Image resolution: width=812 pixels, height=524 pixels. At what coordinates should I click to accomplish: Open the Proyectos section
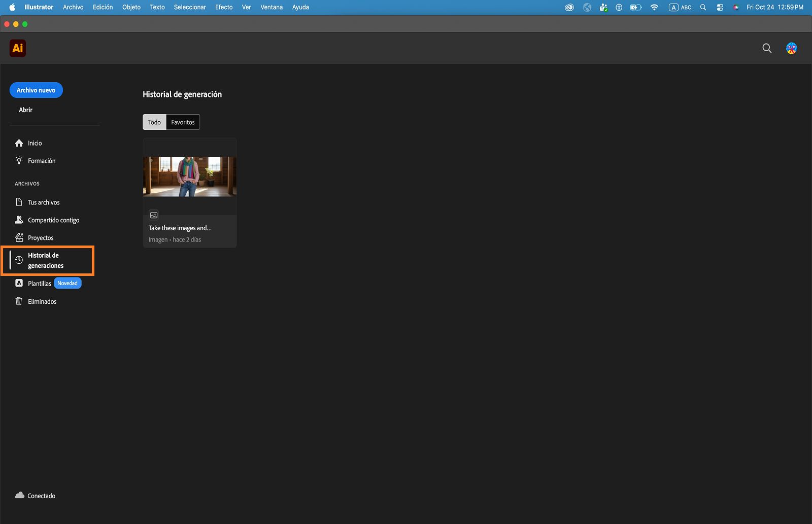[41, 237]
